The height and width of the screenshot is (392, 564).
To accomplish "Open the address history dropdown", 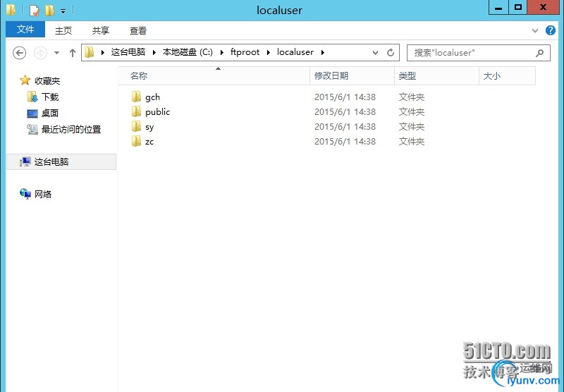I will (375, 53).
